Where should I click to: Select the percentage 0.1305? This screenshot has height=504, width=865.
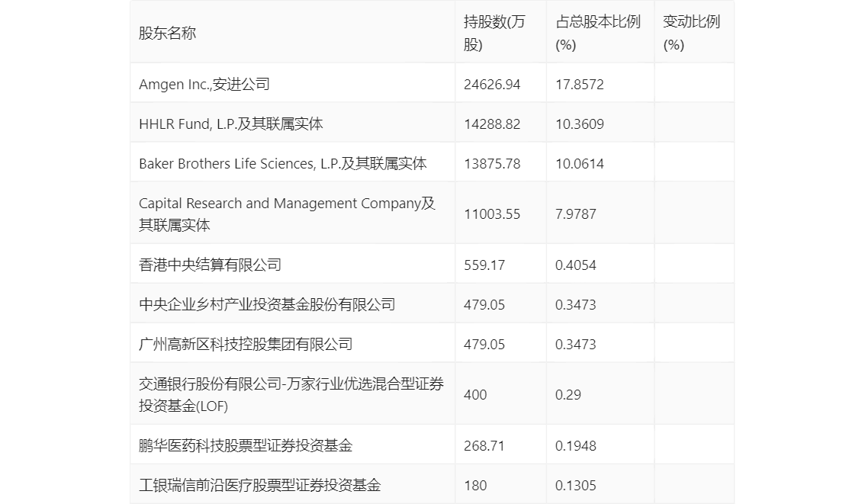[575, 486]
